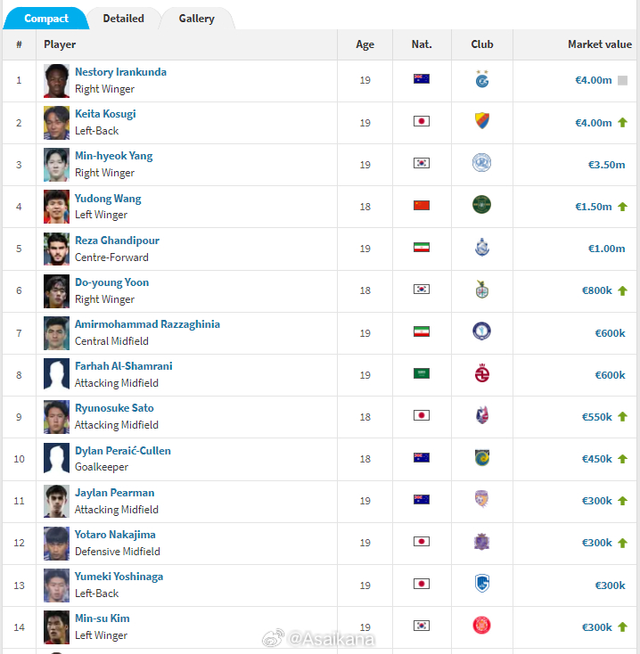The width and height of the screenshot is (640, 654).
Task: Open the Gallery tab
Action: [x=196, y=18]
